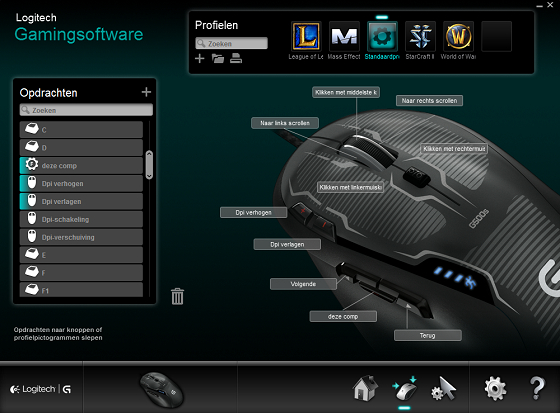Close the Logitech Gaming Software window
The image size is (560, 413).
(550, 5)
